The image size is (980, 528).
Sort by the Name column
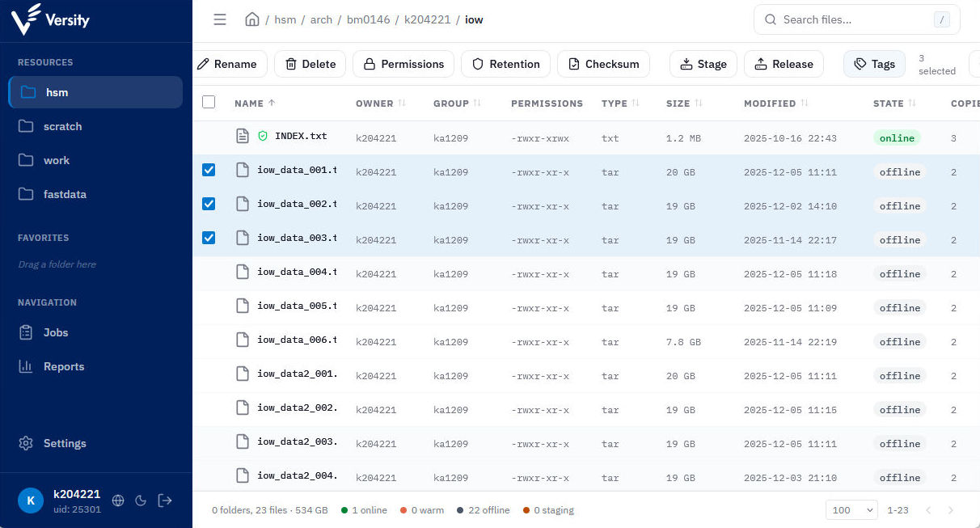[x=255, y=103]
